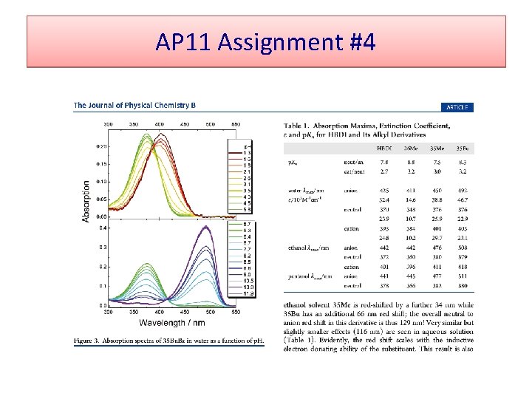The height and width of the screenshot is (399, 532).
Task: Click the 35Me column header
Action: click(x=437, y=149)
